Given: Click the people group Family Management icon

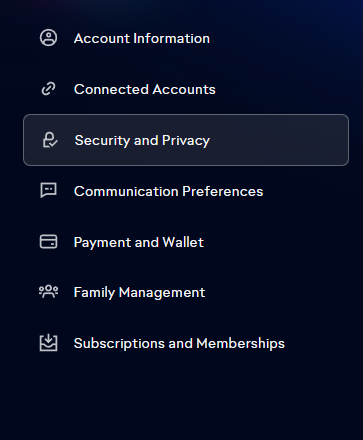Looking at the screenshot, I should pos(48,292).
